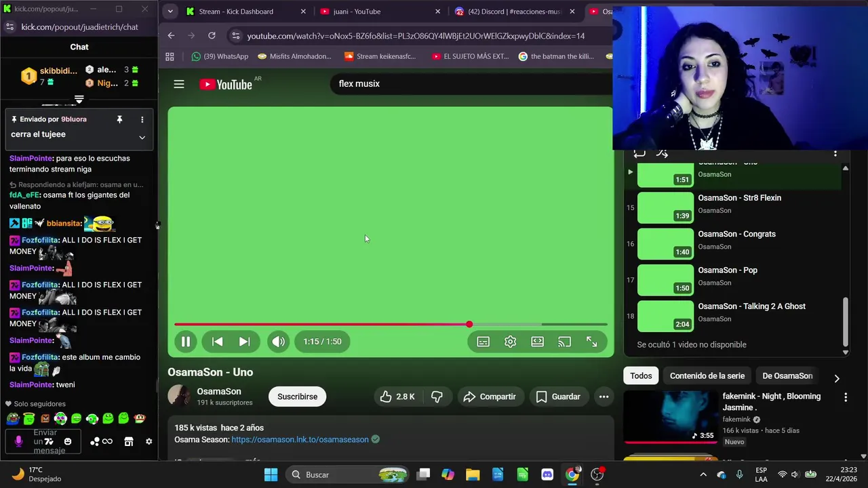Viewport: 868px width, 488px height.
Task: Open the osamason.lnk.to/osamaseason link
Action: (x=300, y=439)
